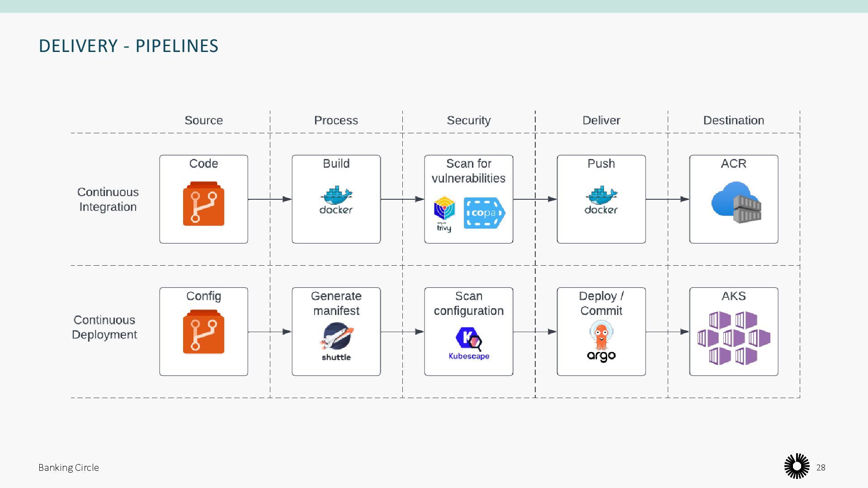Click the Destination column header
The image size is (868, 488).
733,120
